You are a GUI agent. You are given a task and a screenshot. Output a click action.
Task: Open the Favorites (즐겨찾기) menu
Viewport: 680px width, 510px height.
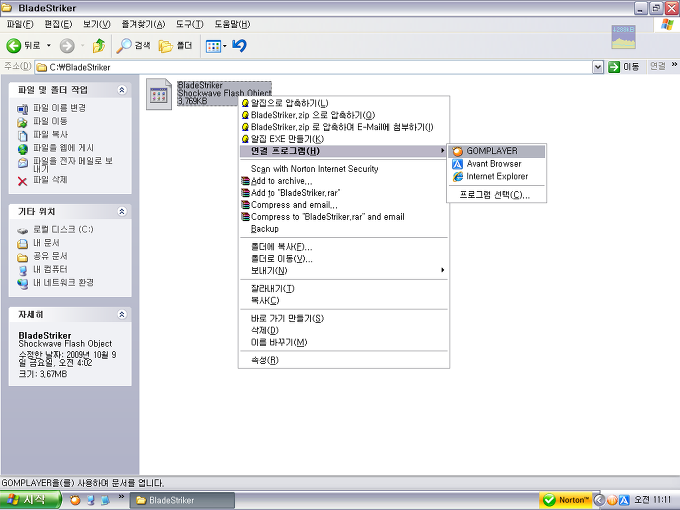coord(143,24)
